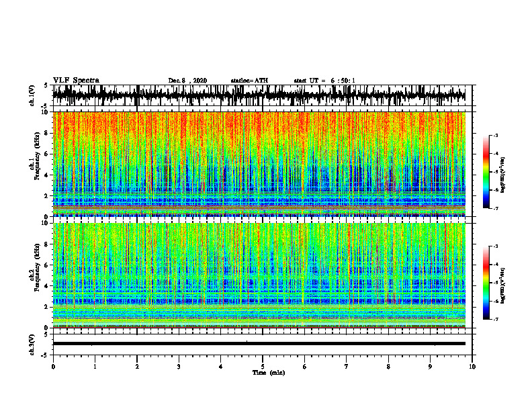Click inside the ch.2 spectrogram panel
Screen dimensions: 532x411
tap(259, 275)
